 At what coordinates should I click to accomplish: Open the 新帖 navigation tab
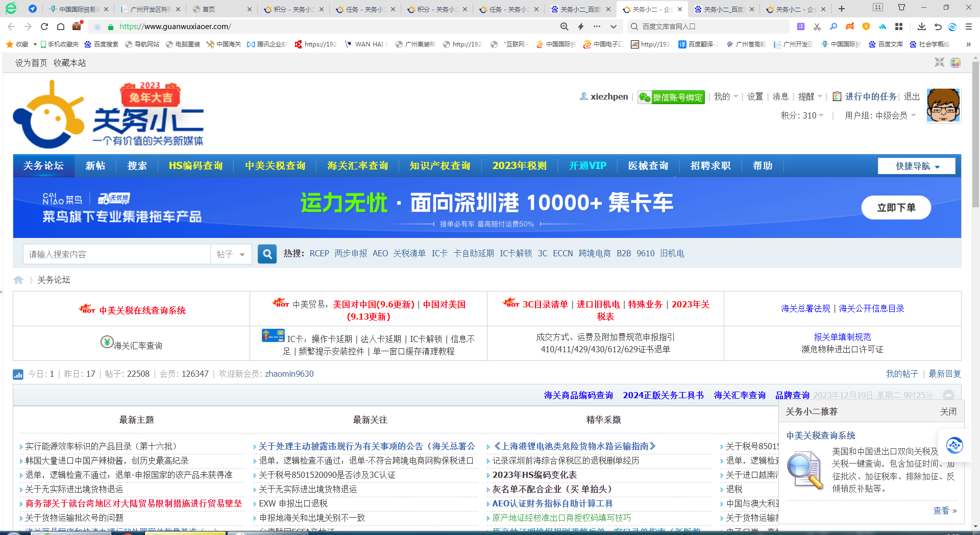[x=95, y=166]
